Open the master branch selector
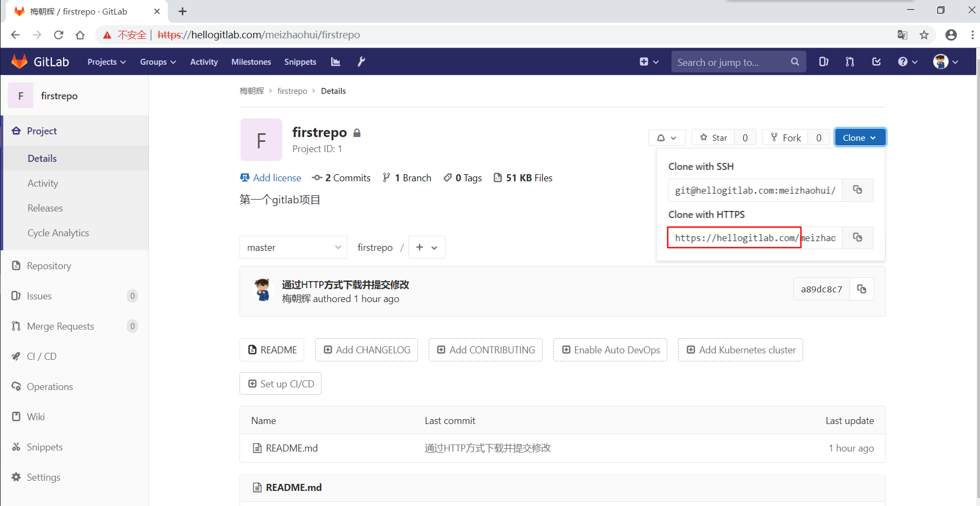 [x=293, y=247]
